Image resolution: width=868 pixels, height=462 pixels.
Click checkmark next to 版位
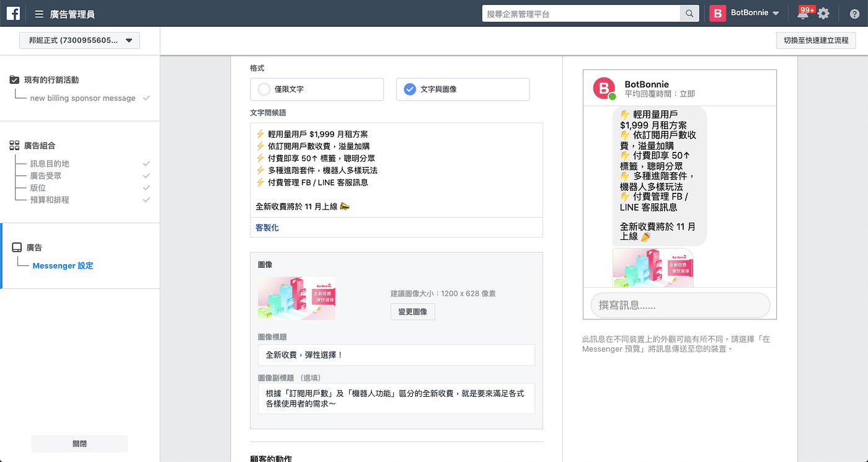point(146,188)
